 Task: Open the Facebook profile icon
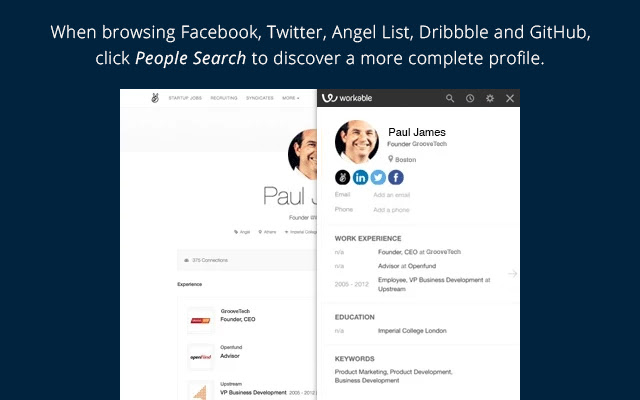pos(396,178)
